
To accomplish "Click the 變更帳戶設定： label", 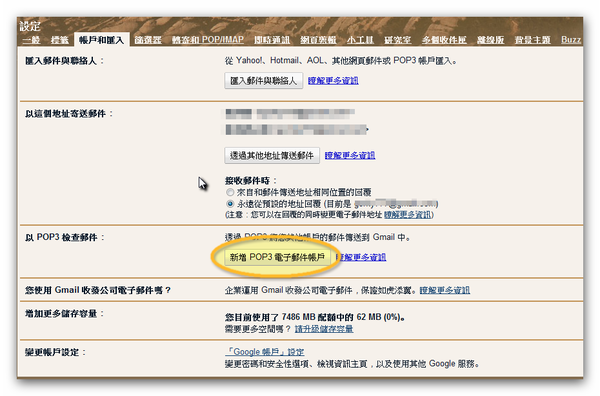I will pyautogui.click(x=55, y=352).
